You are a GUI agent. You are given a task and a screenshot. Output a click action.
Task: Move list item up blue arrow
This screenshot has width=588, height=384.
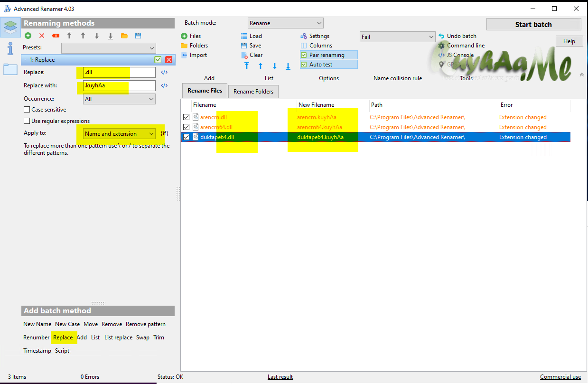click(x=261, y=66)
